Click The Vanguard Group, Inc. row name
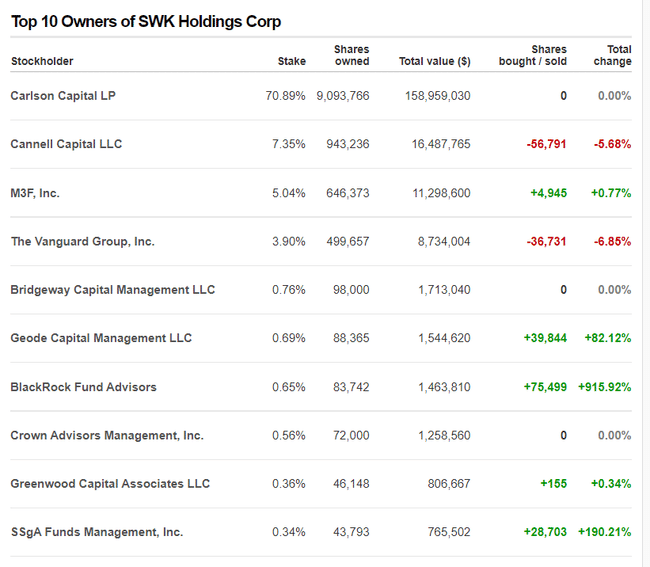Image resolution: width=650 pixels, height=567 pixels. (x=82, y=241)
